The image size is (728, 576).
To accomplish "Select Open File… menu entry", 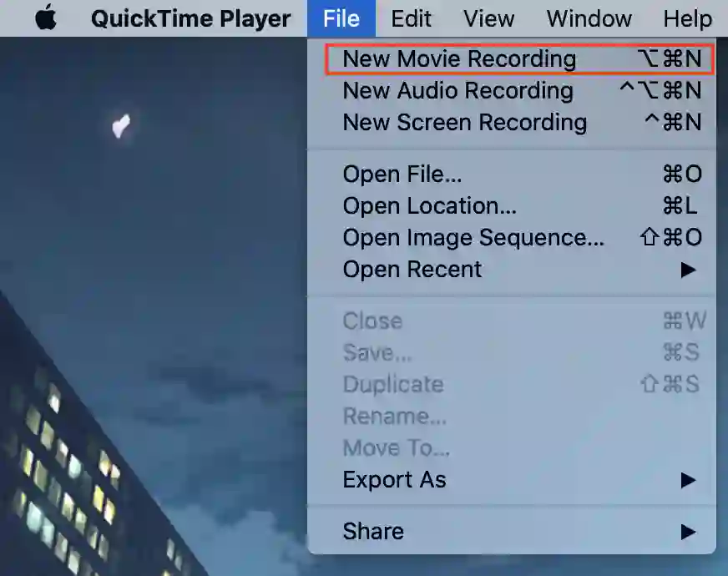I will pyautogui.click(x=512, y=174).
